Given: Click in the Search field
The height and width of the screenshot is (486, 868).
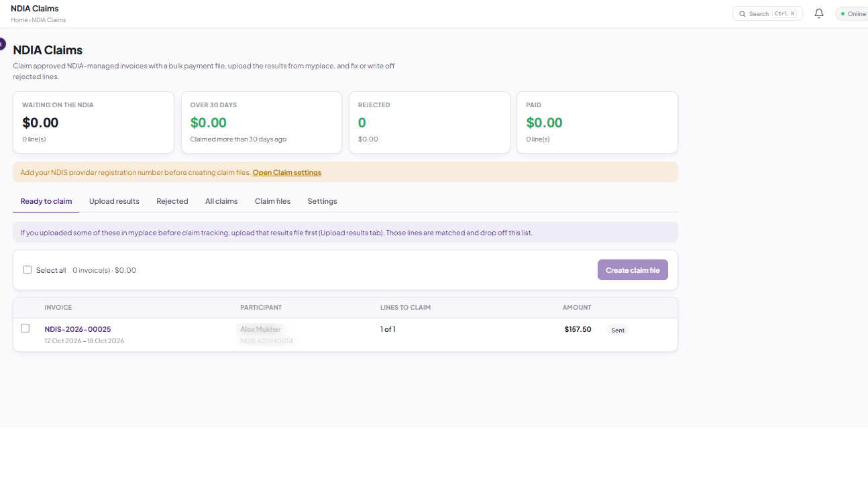Looking at the screenshot, I should (x=767, y=13).
